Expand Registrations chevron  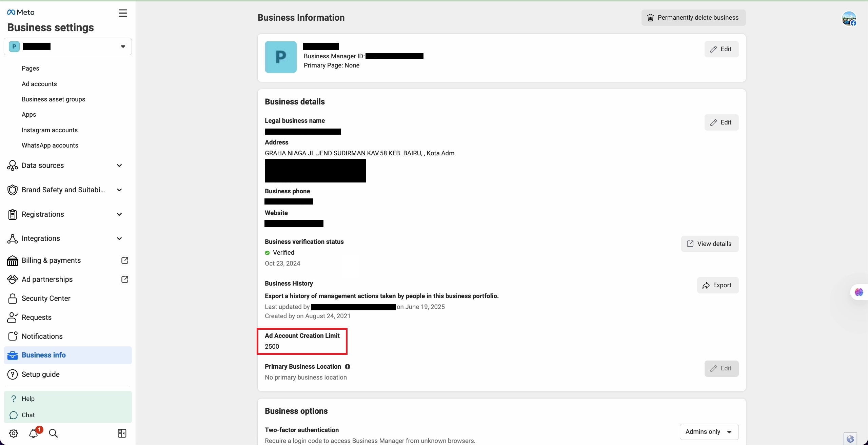119,214
